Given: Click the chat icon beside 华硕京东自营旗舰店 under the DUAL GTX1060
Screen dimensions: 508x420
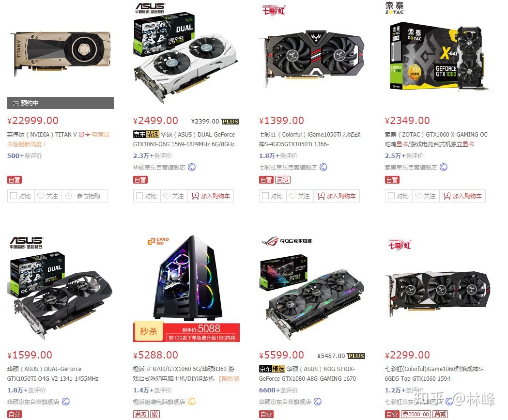Looking at the screenshot, I should [192, 167].
